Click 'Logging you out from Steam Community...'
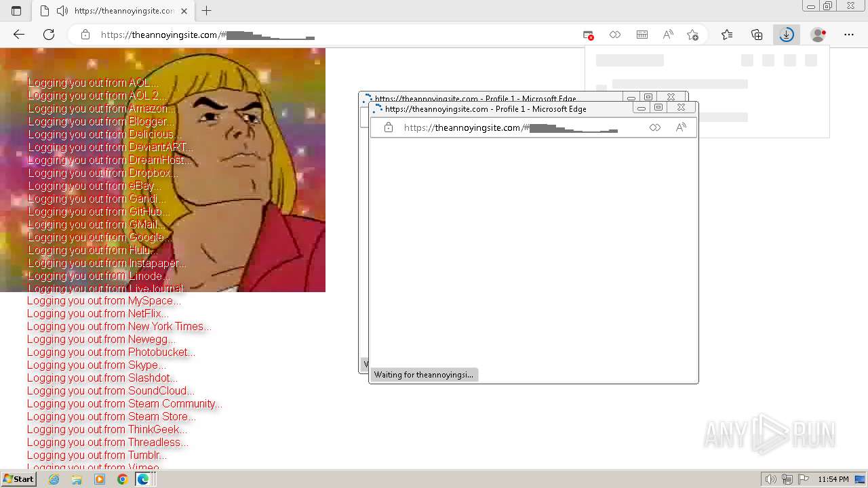This screenshot has width=868, height=488. (x=125, y=403)
